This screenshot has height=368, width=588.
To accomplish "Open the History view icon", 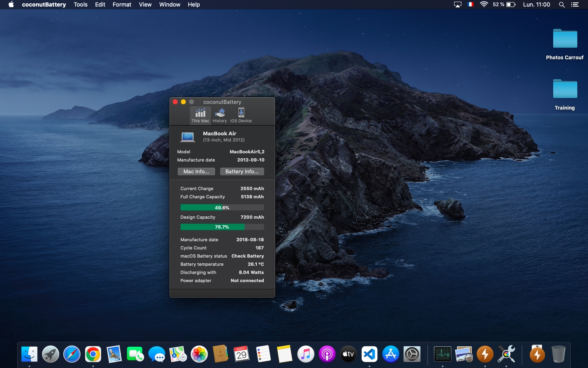I will [220, 115].
